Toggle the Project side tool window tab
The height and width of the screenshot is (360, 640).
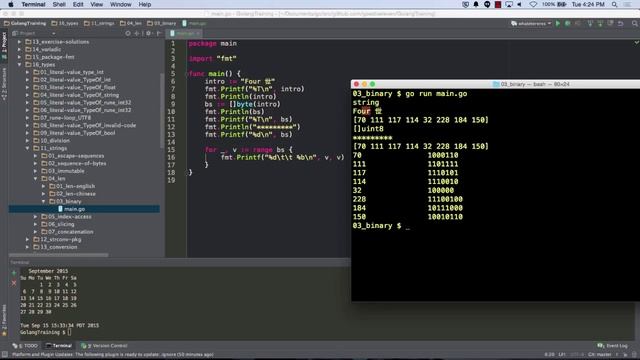4,42
